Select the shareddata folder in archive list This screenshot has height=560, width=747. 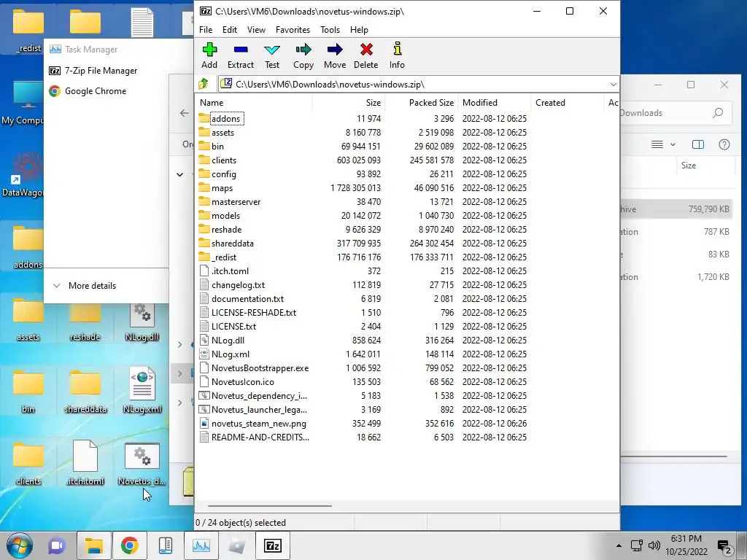tap(363, 243)
